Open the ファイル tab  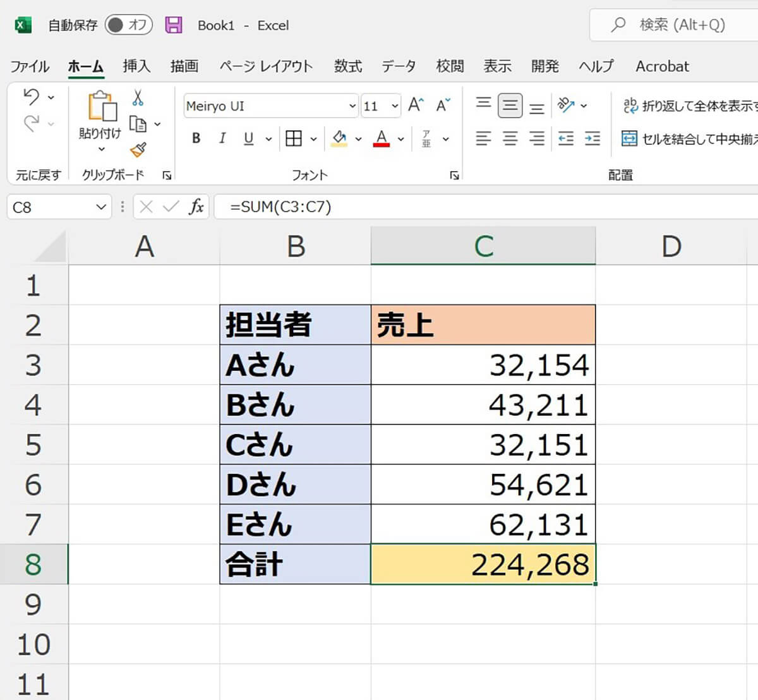[x=30, y=66]
